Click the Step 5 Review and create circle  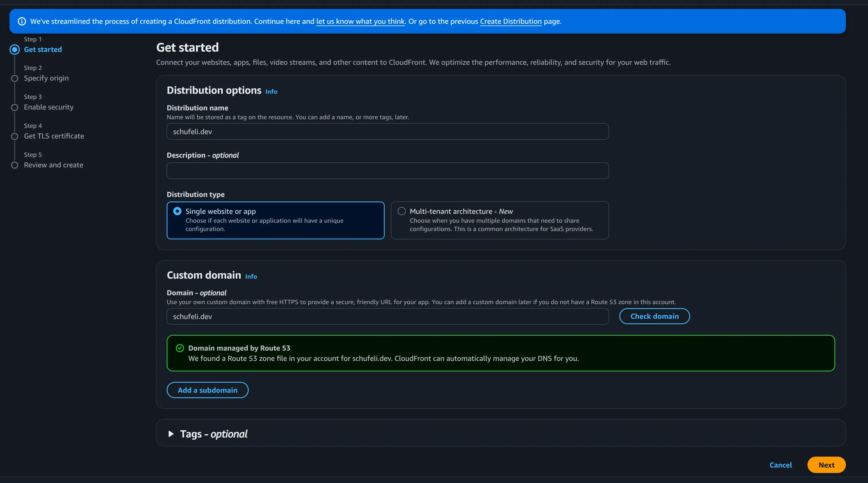(15, 165)
